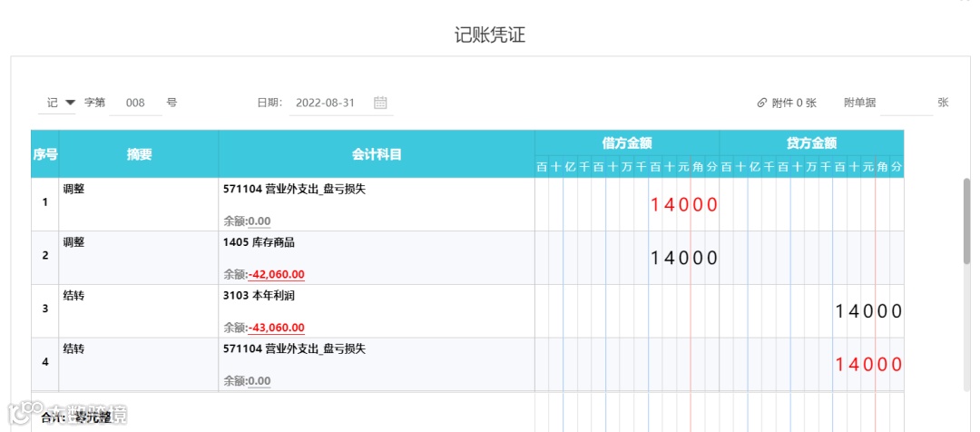Click the 会计科目 column header

point(377,154)
